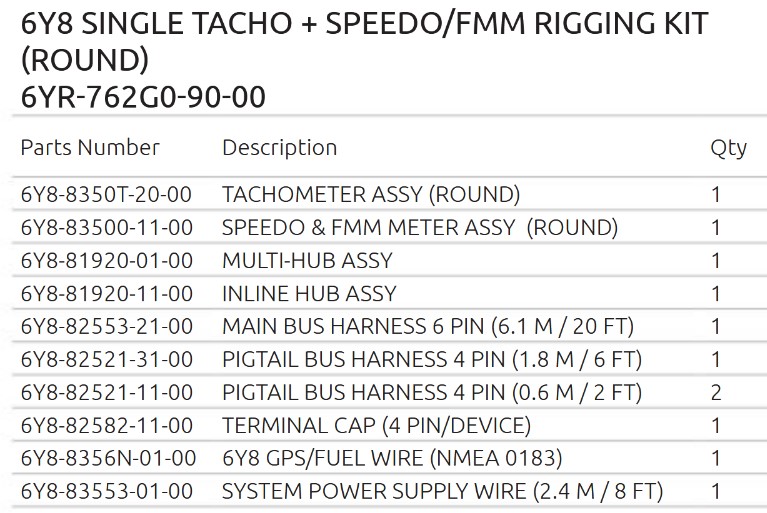Image resolution: width=767 pixels, height=513 pixels.
Task: Click the quantity 2 cell
Action: (716, 392)
